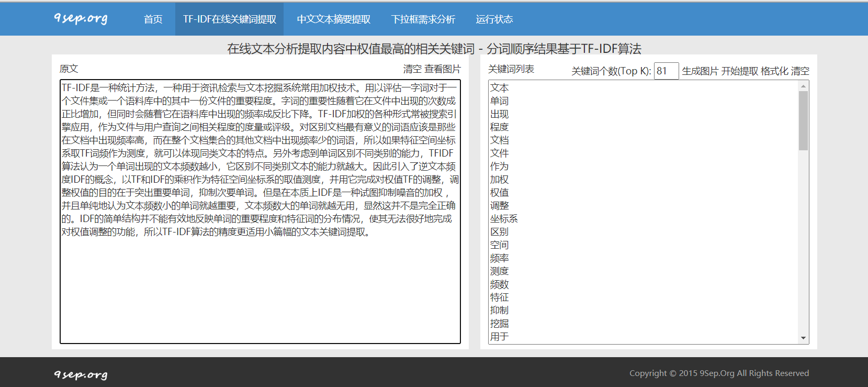This screenshot has width=868, height=387.
Task: Select keyword 权值 in the list
Action: coord(499,193)
